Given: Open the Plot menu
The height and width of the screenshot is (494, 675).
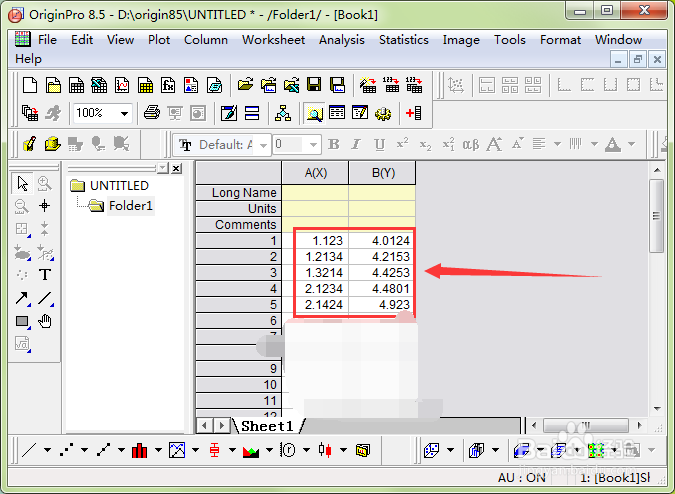Looking at the screenshot, I should 159,40.
